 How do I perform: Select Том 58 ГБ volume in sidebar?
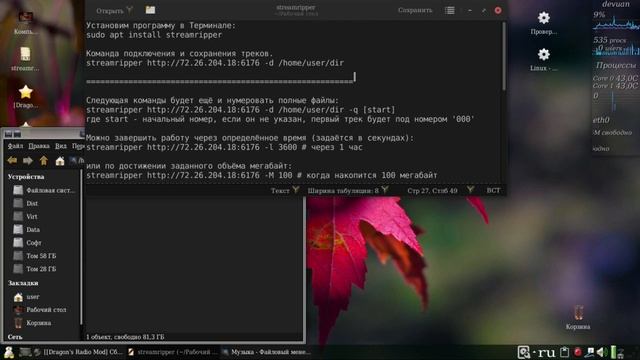pos(34,256)
